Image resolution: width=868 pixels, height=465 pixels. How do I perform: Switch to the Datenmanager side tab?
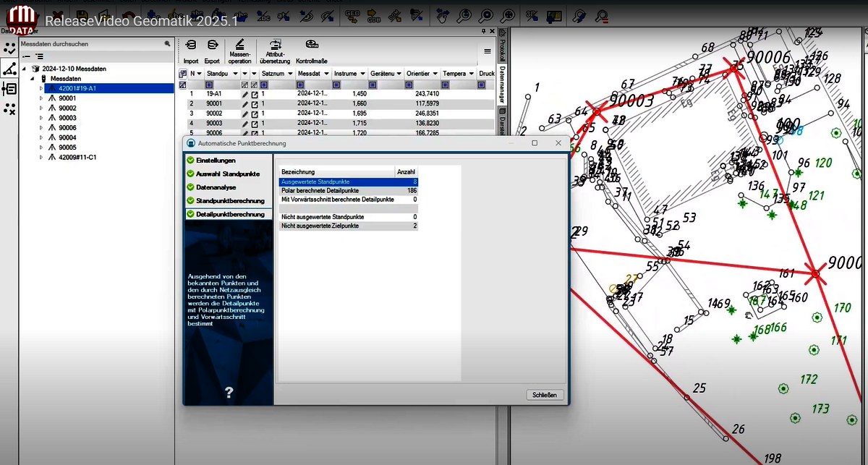(503, 85)
